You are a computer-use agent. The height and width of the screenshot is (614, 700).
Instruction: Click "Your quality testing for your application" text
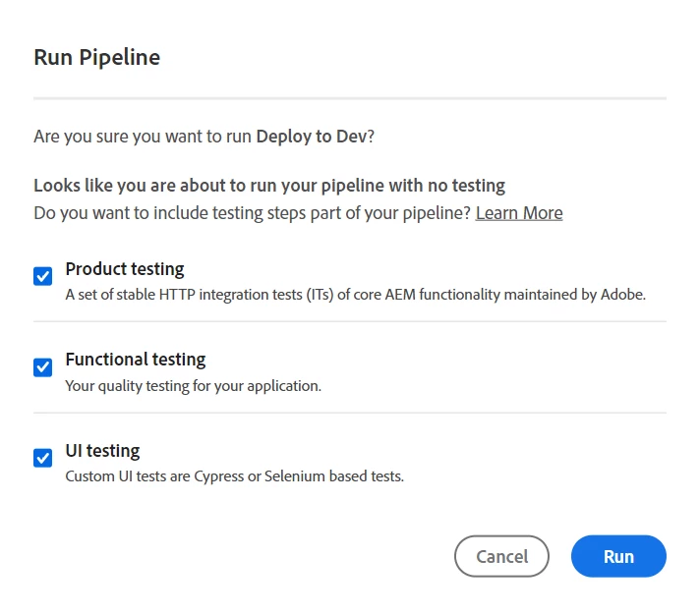click(193, 385)
